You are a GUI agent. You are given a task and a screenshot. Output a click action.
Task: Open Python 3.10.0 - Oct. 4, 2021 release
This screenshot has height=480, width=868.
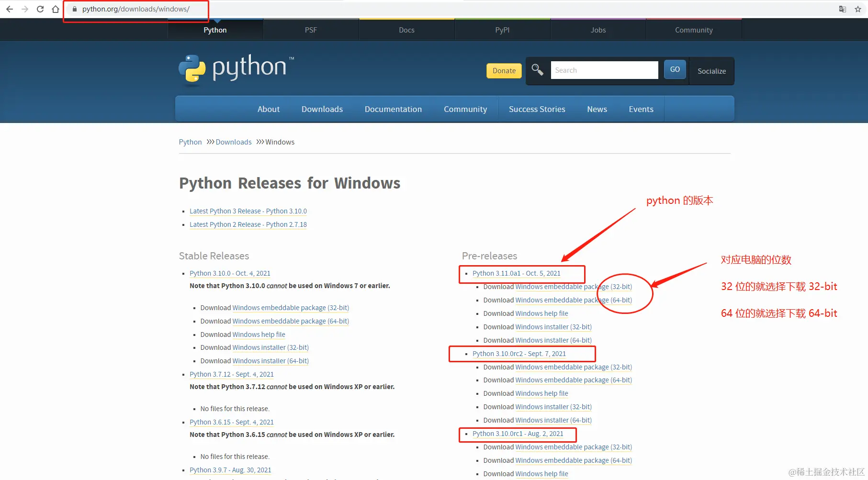(x=230, y=273)
